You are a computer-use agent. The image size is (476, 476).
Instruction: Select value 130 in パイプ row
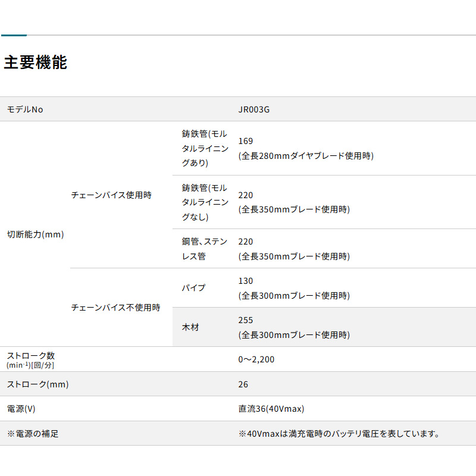pos(245,281)
